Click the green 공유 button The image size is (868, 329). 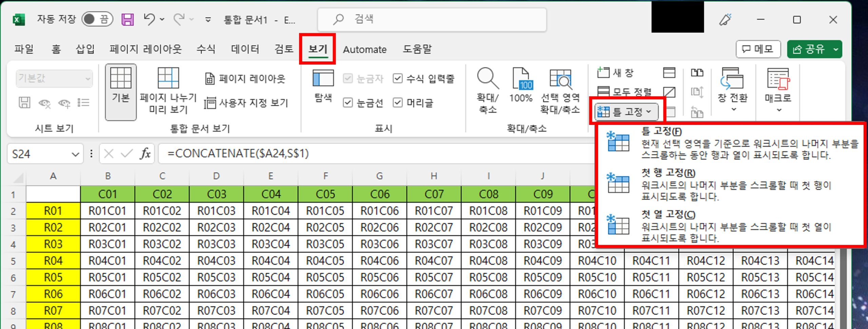(x=808, y=49)
